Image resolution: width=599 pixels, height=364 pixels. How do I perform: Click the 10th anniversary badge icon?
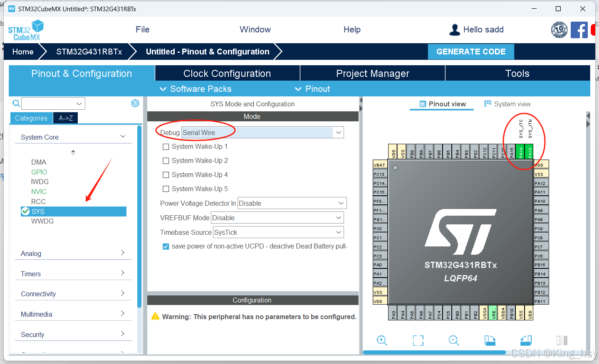(x=559, y=30)
